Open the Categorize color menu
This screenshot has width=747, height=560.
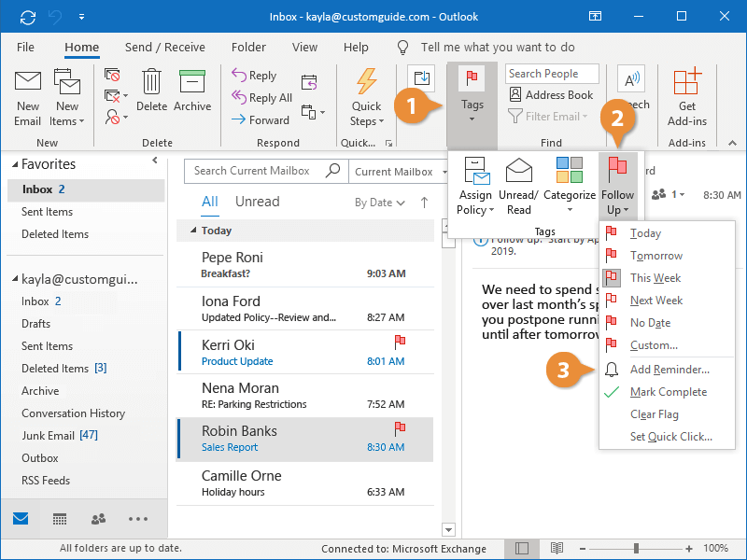[570, 186]
